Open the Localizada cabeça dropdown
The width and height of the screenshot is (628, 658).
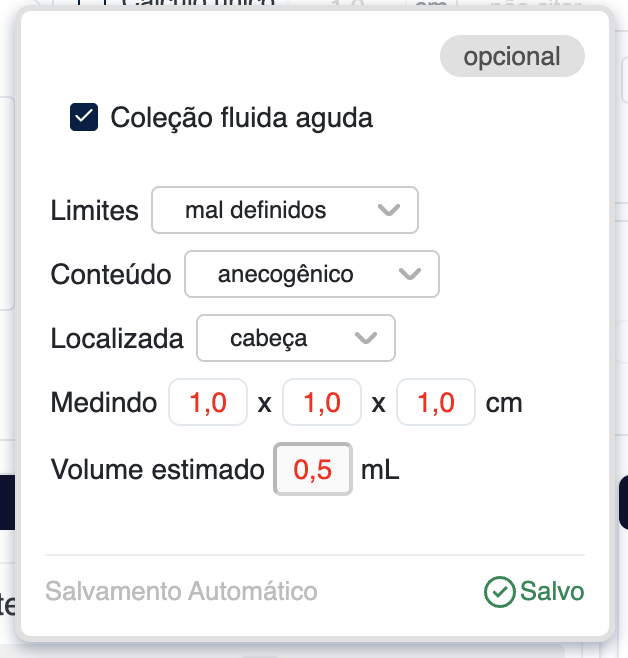(296, 338)
